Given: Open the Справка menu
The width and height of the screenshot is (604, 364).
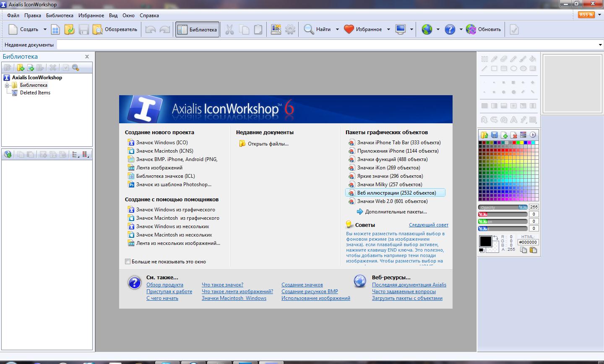Looking at the screenshot, I should 149,16.
